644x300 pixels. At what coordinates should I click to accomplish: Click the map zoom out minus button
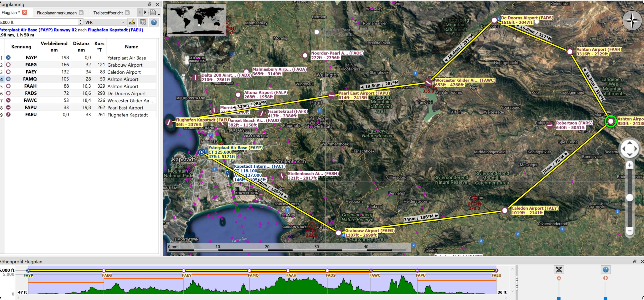[x=630, y=231]
